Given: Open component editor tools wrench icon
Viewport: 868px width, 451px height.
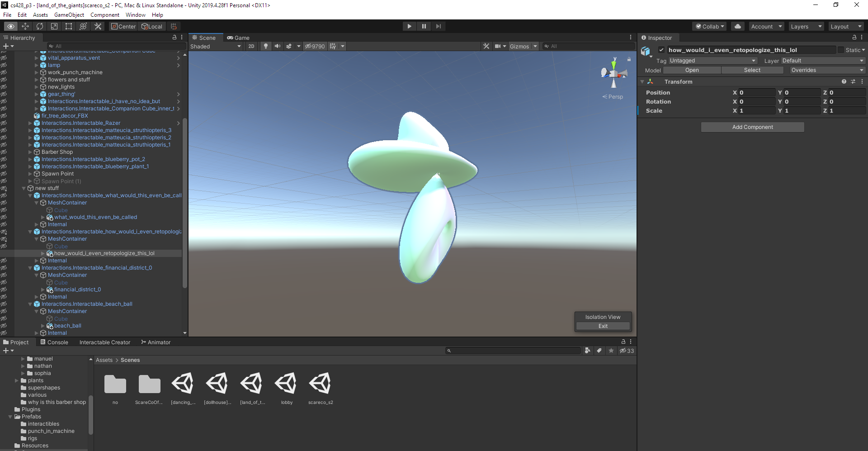Looking at the screenshot, I should pyautogui.click(x=486, y=46).
